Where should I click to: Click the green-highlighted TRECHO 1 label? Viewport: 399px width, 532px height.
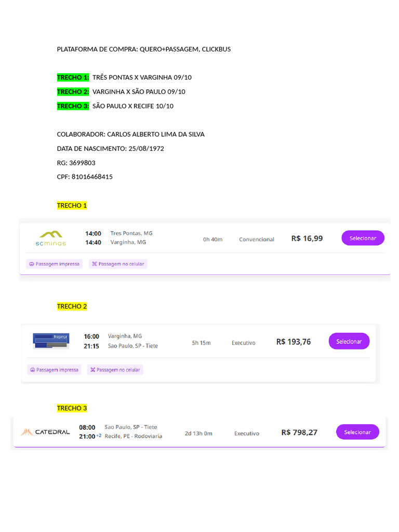[73, 77]
